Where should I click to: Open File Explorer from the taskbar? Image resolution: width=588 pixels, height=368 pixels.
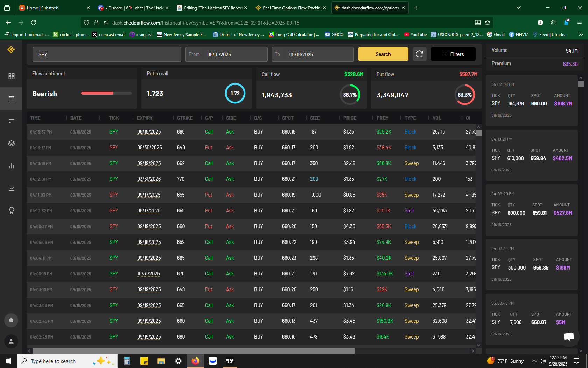[x=161, y=361]
